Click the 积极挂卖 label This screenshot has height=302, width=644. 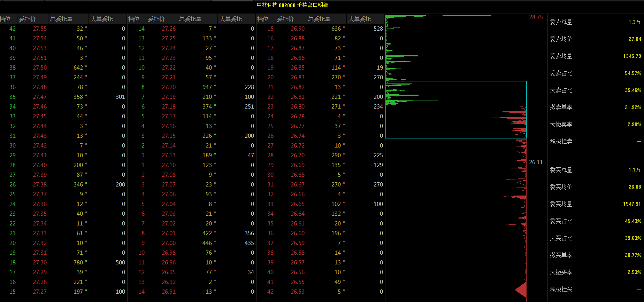561,141
